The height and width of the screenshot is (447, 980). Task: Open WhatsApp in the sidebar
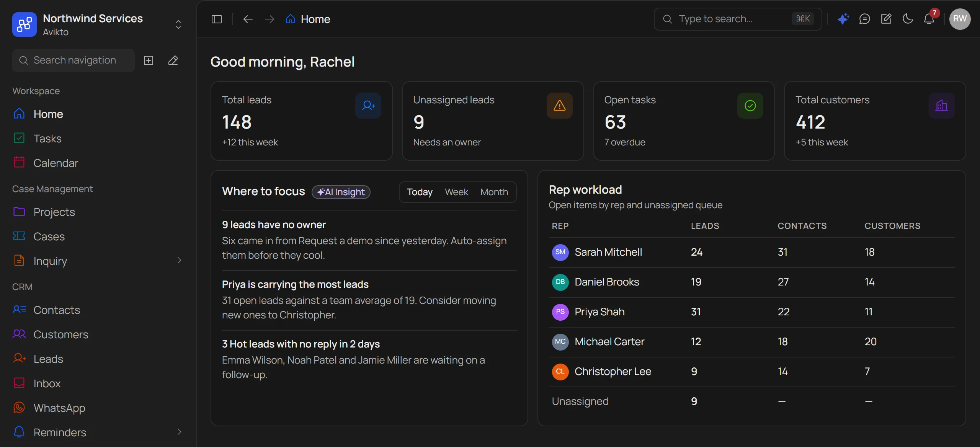pos(98,408)
